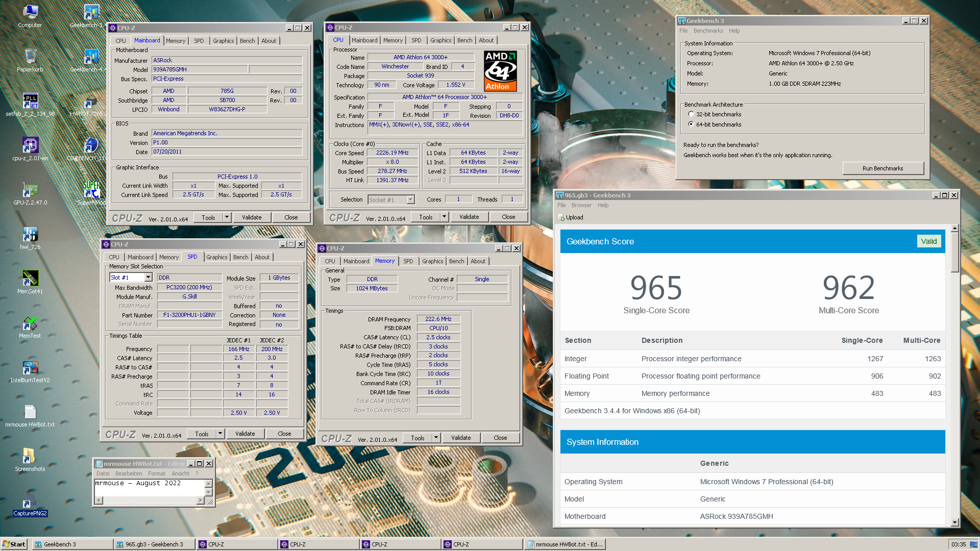Open the Screenshots folder icon

[x=30, y=460]
